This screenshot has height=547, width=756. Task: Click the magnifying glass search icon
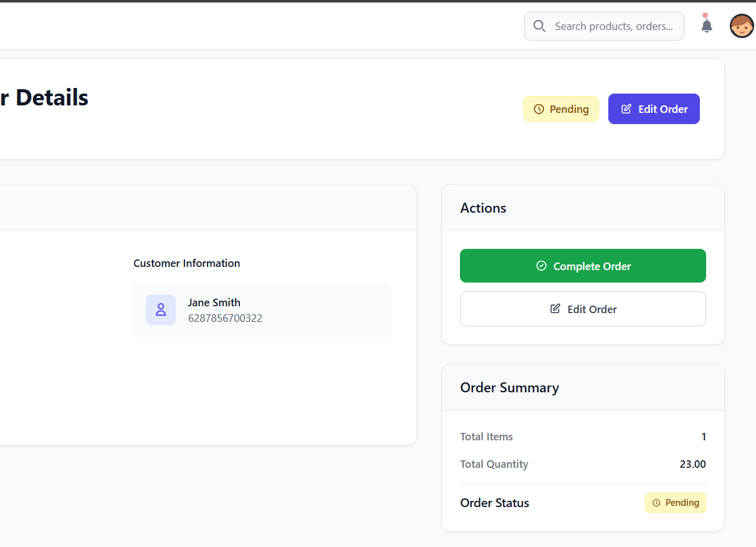tap(540, 26)
